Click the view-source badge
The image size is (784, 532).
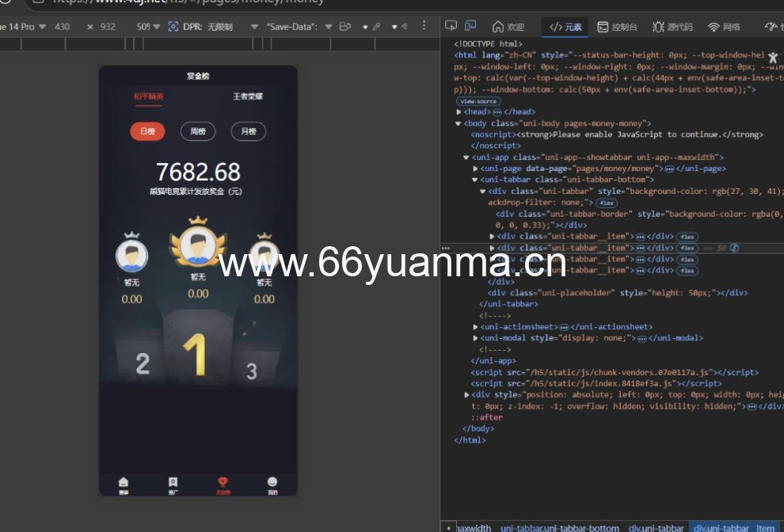click(x=478, y=101)
